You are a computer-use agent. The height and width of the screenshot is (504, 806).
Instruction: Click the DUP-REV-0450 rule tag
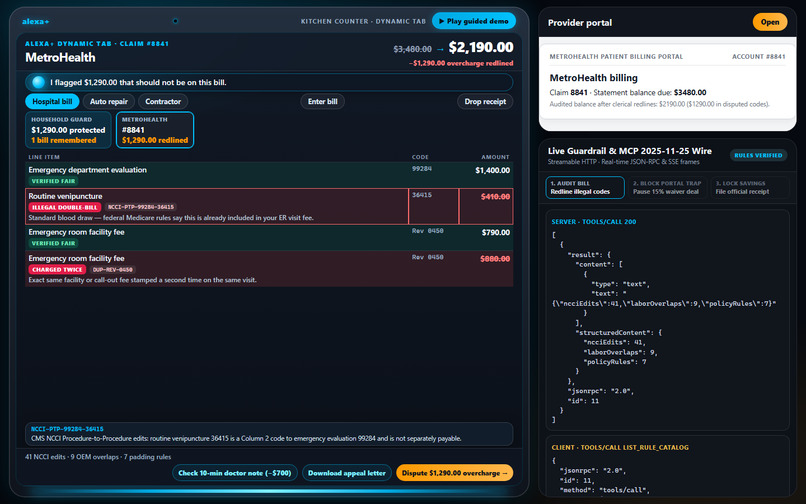click(113, 269)
